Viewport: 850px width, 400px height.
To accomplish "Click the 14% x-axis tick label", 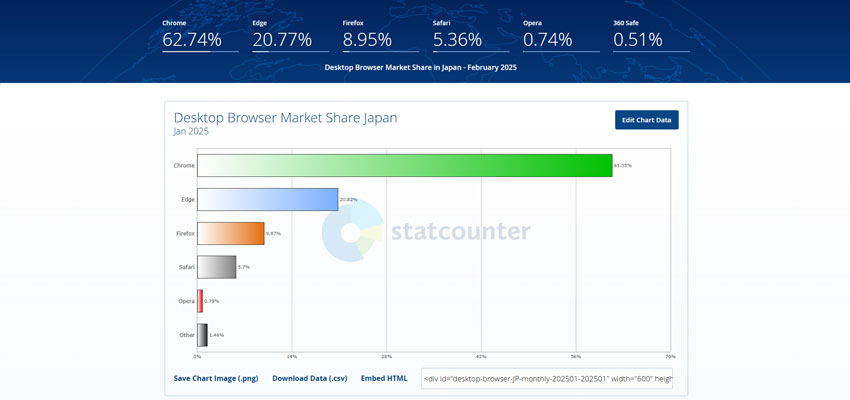I will click(x=292, y=357).
